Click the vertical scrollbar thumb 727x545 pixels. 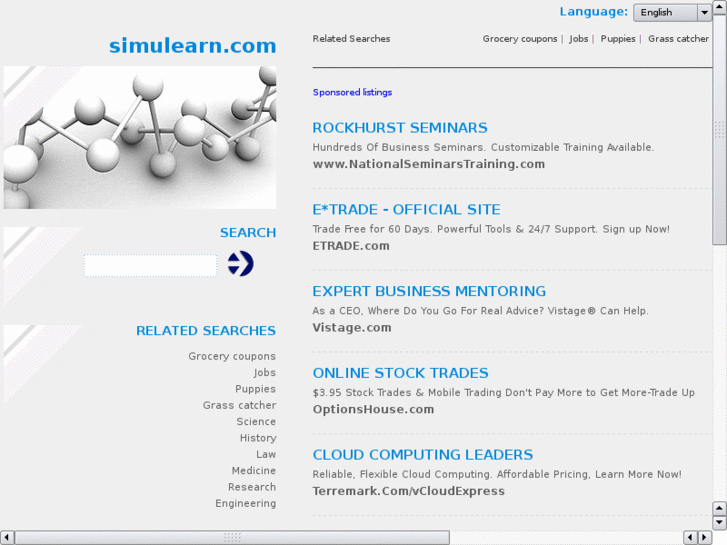tap(719, 129)
